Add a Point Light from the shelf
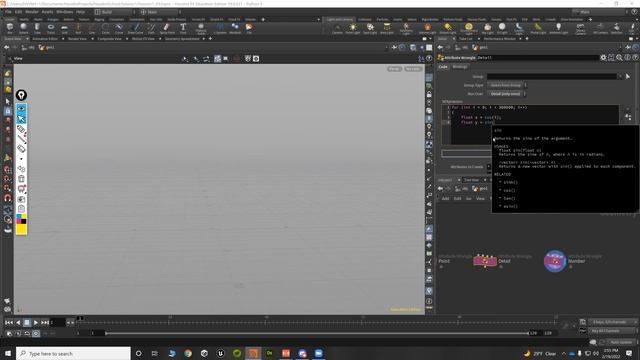The width and height of the screenshot is (640, 360). pyautogui.click(x=353, y=29)
